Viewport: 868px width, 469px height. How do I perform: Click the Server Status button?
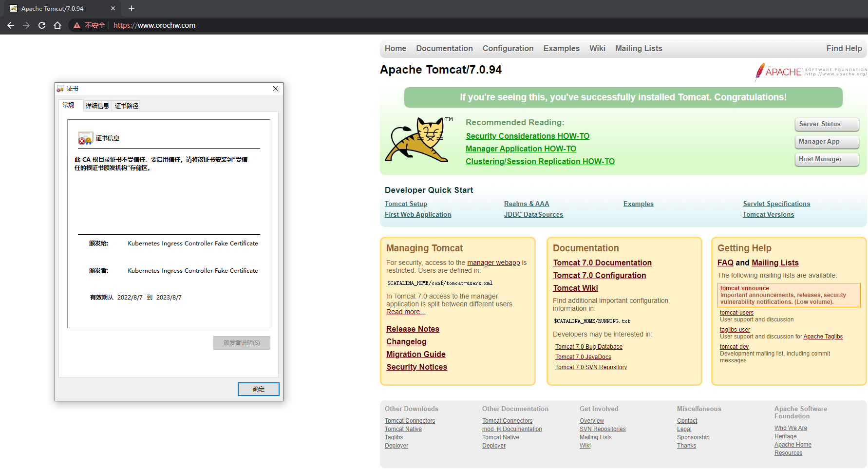click(827, 124)
